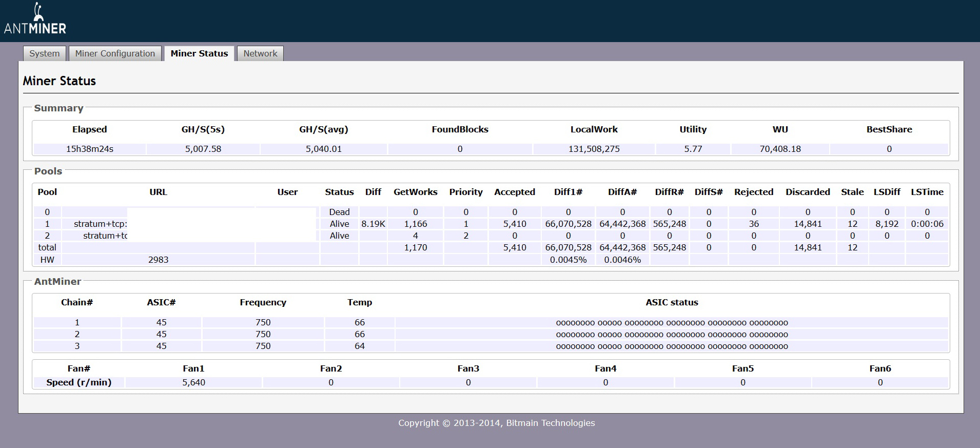Click the 0.0045% HW percentage

(568, 260)
